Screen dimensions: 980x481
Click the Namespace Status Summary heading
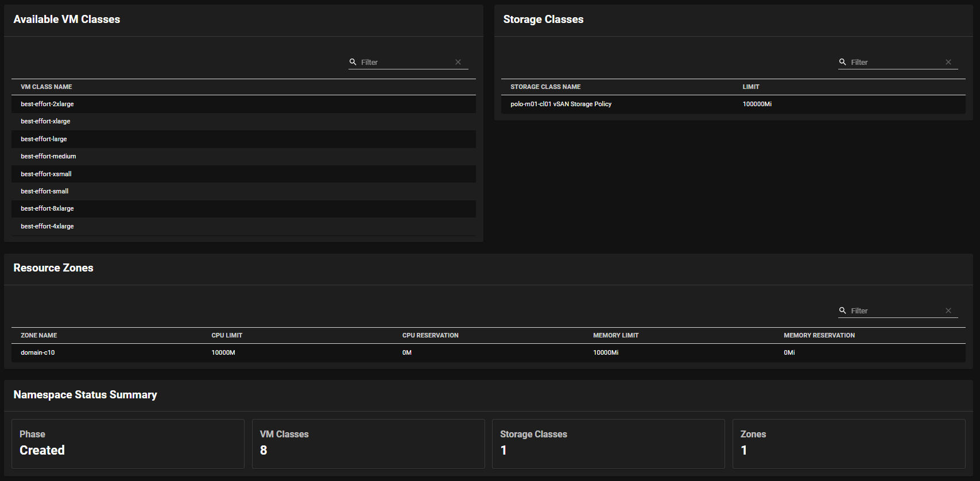[85, 395]
